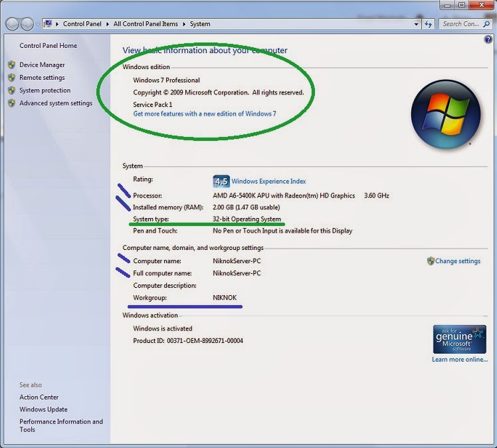The width and height of the screenshot is (497, 448).
Task: Open Remote settings link
Action: tap(42, 78)
